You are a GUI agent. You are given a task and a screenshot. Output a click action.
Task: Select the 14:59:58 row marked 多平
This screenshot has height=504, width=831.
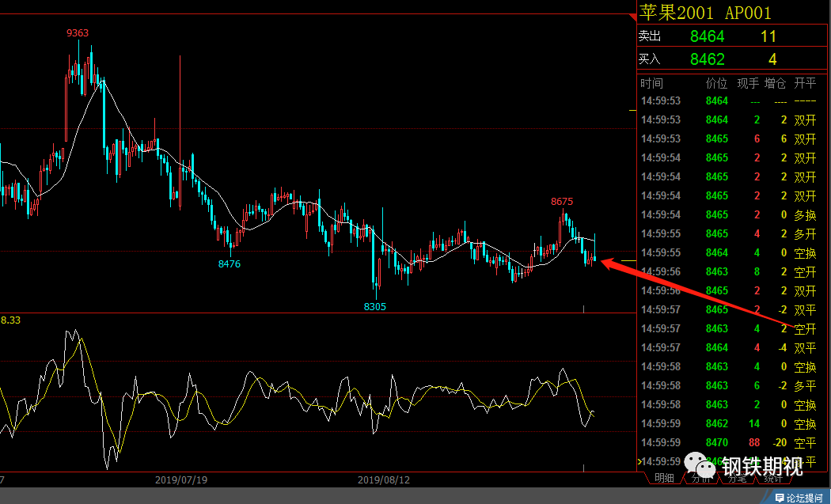(729, 386)
